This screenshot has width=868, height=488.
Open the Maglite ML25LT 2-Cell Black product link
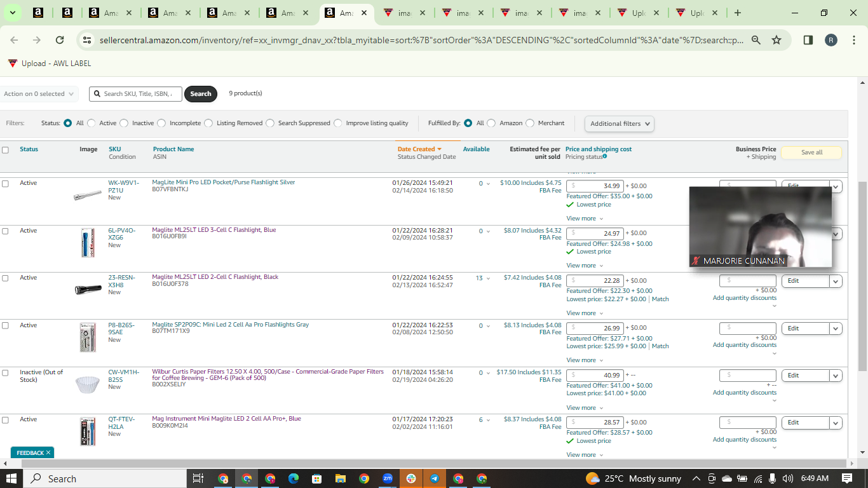(x=215, y=277)
